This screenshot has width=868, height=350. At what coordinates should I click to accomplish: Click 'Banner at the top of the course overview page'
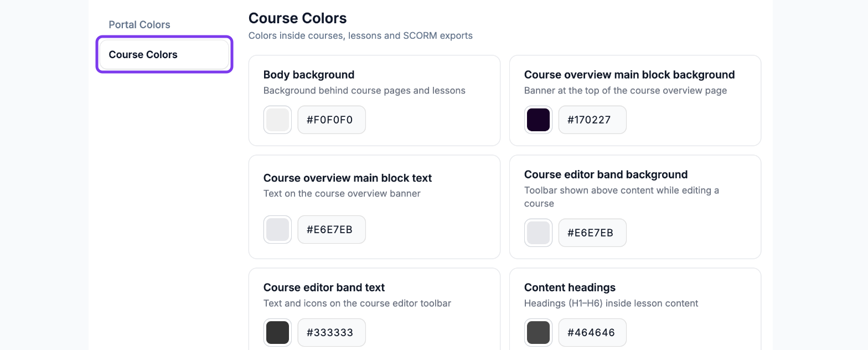tap(626, 90)
